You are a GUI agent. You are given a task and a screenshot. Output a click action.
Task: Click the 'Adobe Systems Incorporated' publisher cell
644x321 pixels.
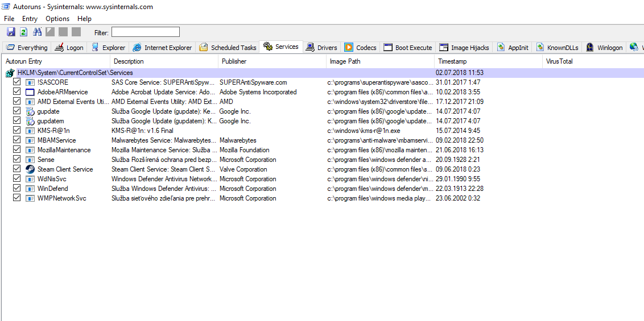coord(258,92)
